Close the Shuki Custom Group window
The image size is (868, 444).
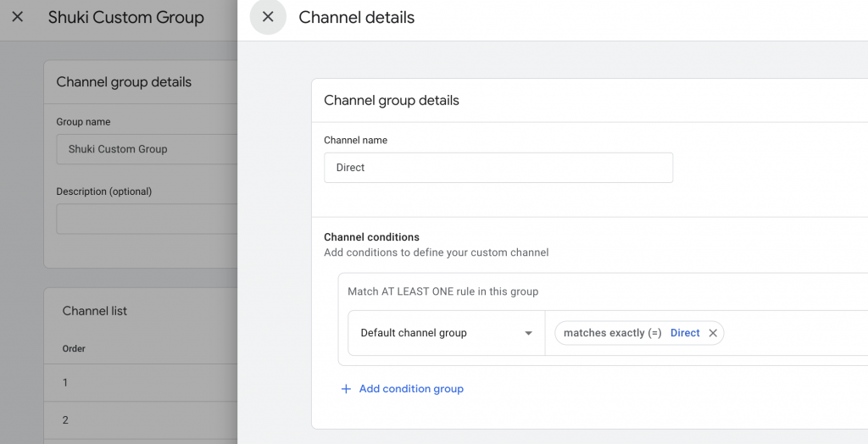pyautogui.click(x=18, y=17)
